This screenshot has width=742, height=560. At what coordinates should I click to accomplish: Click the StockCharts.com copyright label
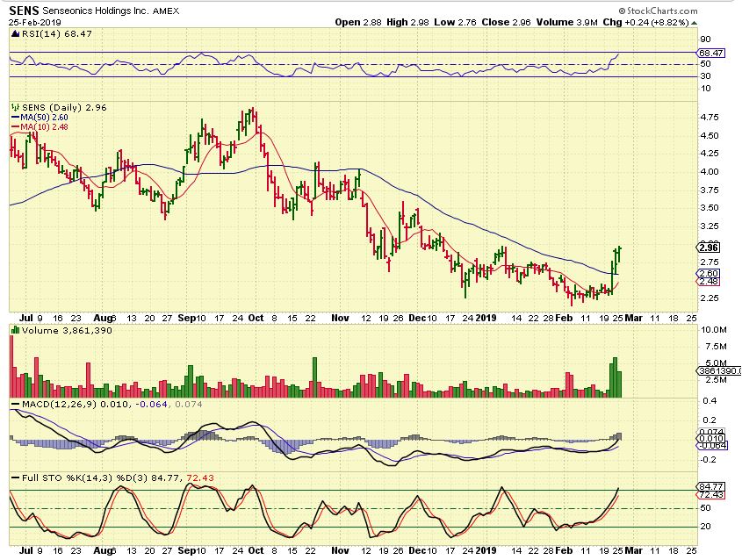[658, 11]
